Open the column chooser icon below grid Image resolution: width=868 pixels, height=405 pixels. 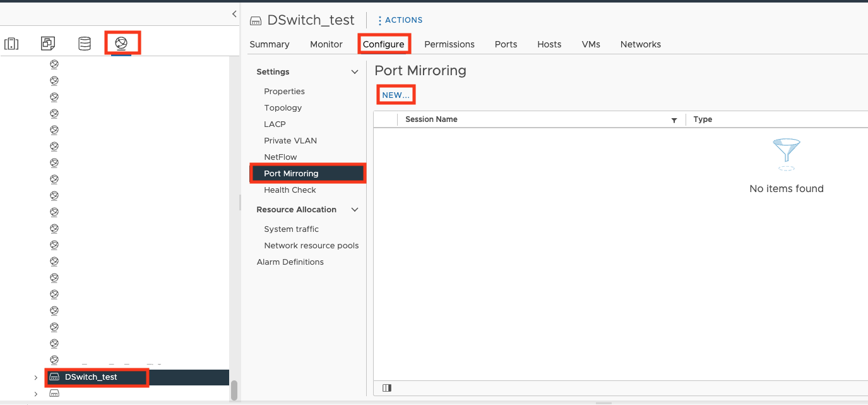point(387,388)
